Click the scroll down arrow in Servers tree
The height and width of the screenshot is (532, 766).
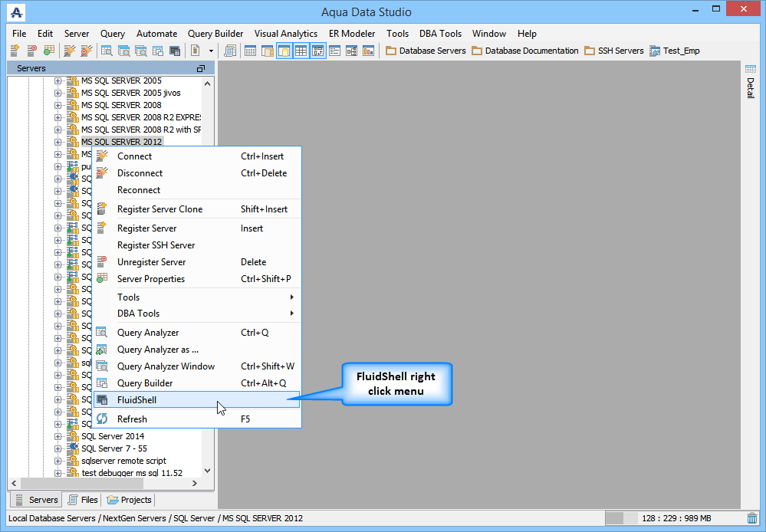click(x=208, y=471)
